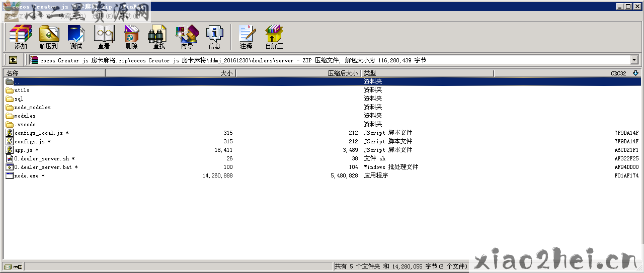The height and width of the screenshot is (273, 644).
Task: Sort by the 大小 column header
Action: pos(171,73)
